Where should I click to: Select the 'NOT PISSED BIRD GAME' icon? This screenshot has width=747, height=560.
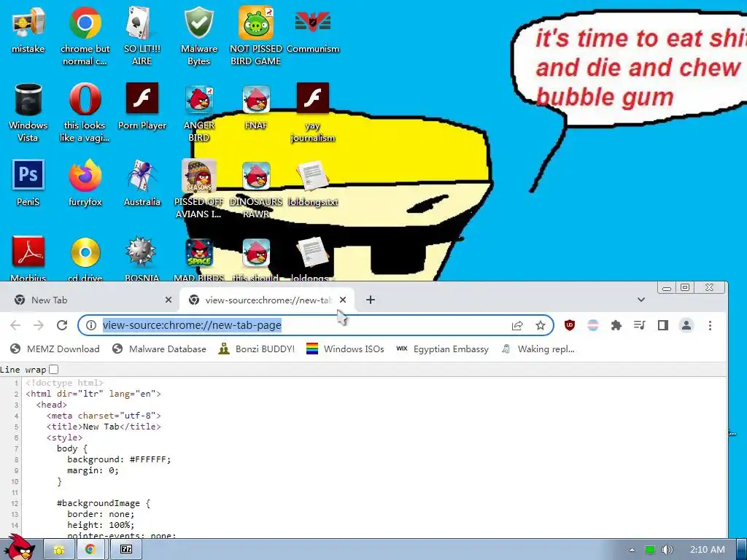point(256,36)
